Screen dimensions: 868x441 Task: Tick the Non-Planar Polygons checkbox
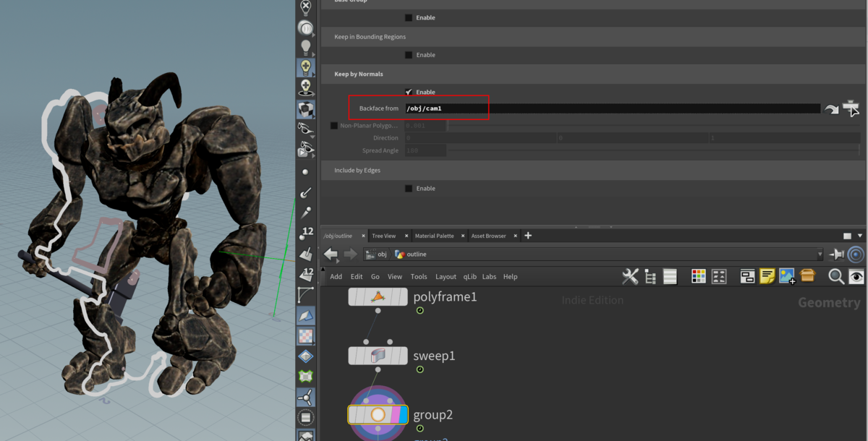tap(334, 126)
